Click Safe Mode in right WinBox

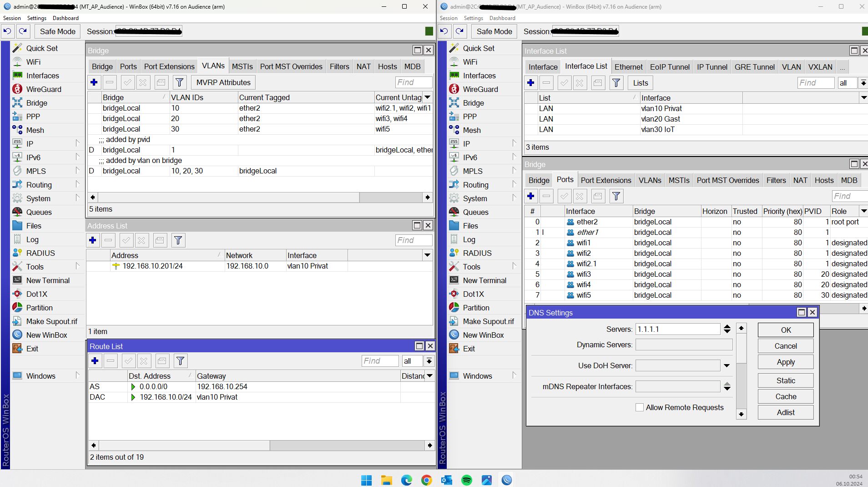coord(494,31)
